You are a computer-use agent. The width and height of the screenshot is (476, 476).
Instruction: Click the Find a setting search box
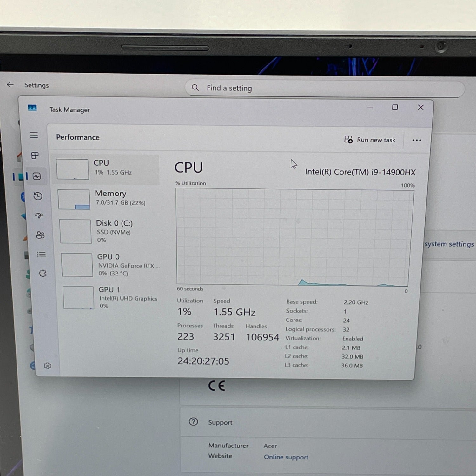(324, 89)
